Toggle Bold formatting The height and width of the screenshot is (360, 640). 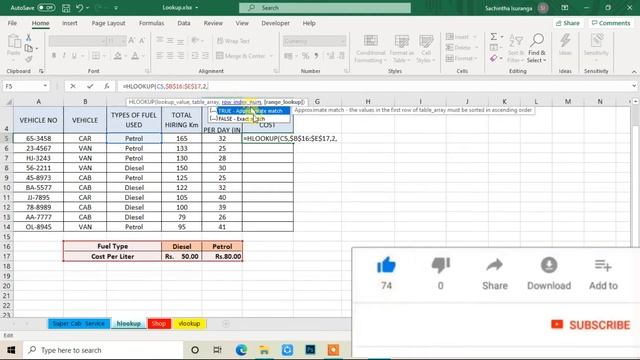[53, 56]
